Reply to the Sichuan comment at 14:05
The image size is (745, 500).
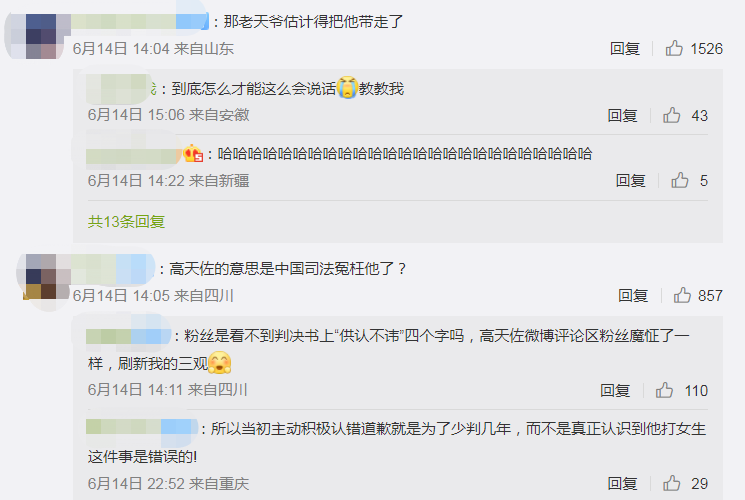point(632,296)
